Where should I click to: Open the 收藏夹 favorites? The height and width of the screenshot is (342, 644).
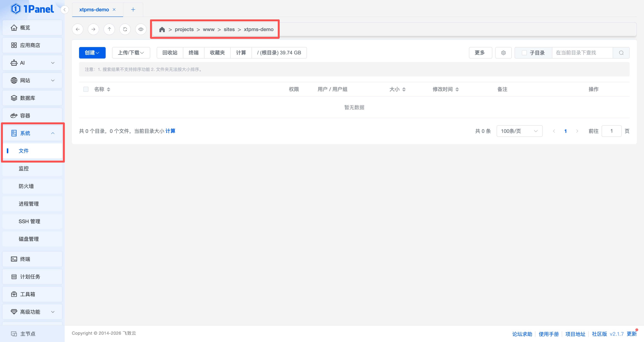pyautogui.click(x=217, y=53)
